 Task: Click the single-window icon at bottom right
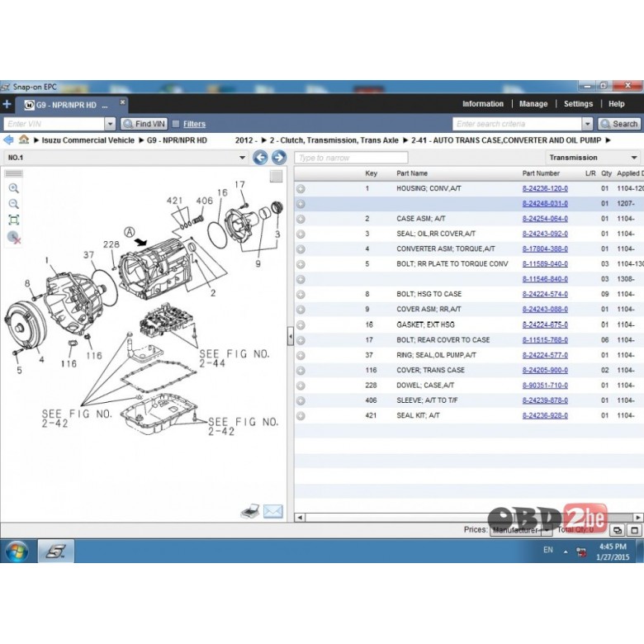tap(634, 530)
